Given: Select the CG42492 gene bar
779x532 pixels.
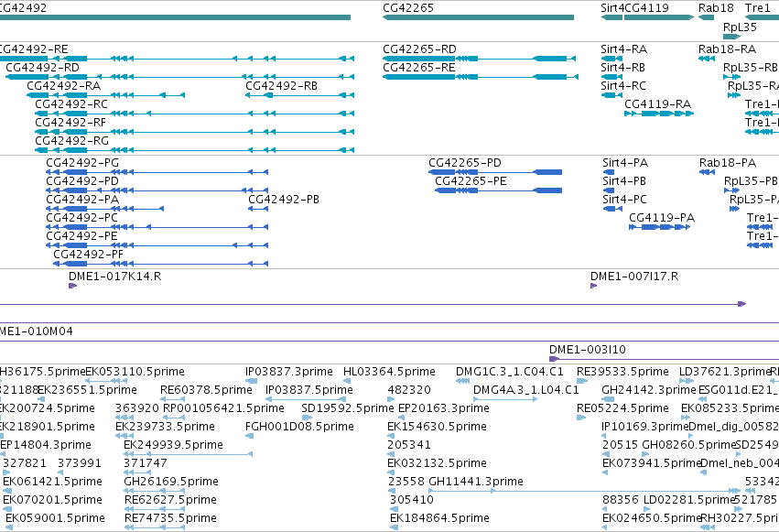Looking at the screenshot, I should click(175, 17).
